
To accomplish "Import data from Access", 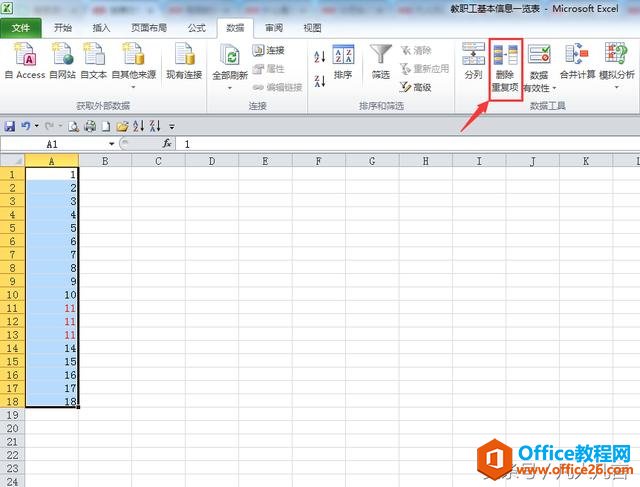I will pos(25,61).
